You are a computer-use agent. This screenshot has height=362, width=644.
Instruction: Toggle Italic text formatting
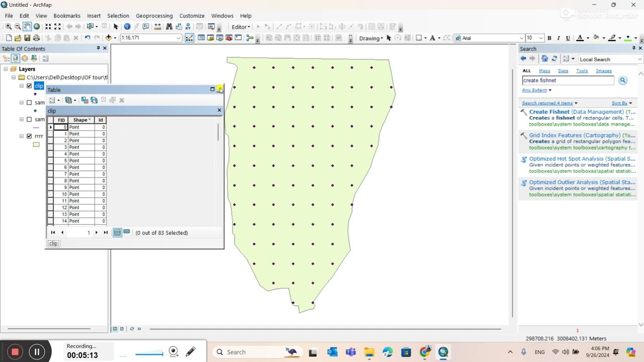558,38
